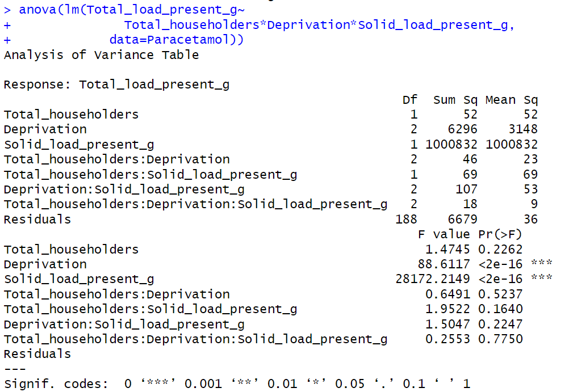Screen dimensions: 569x392
Task: Click the p-value 0.7750
Action: point(500,339)
